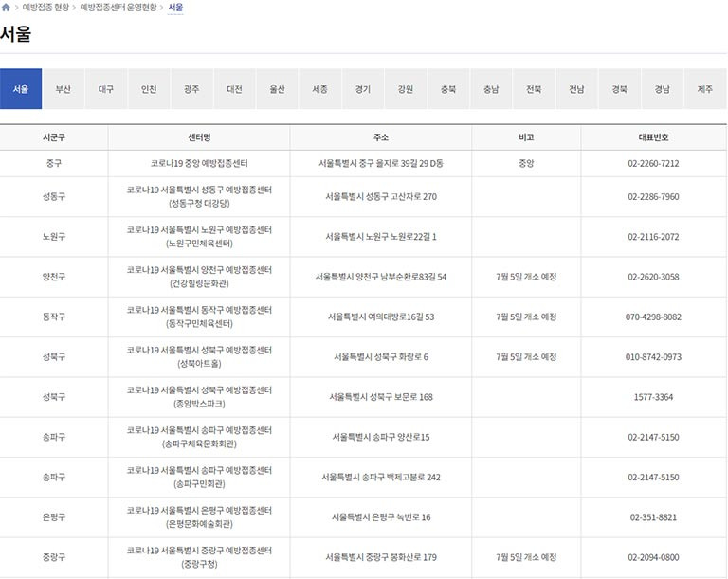728x579 pixels.
Task: Select the 대전 tab
Action: 234,89
